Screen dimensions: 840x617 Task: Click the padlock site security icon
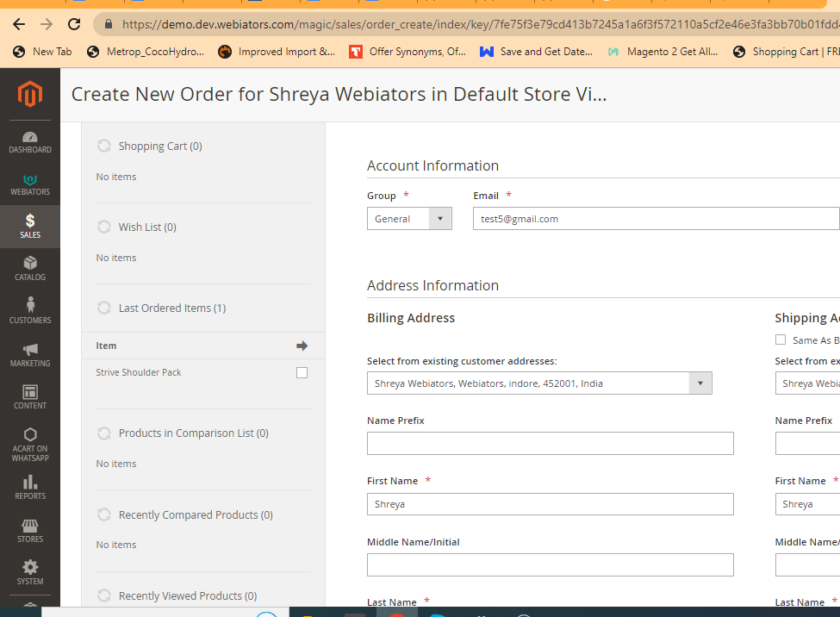click(x=109, y=24)
